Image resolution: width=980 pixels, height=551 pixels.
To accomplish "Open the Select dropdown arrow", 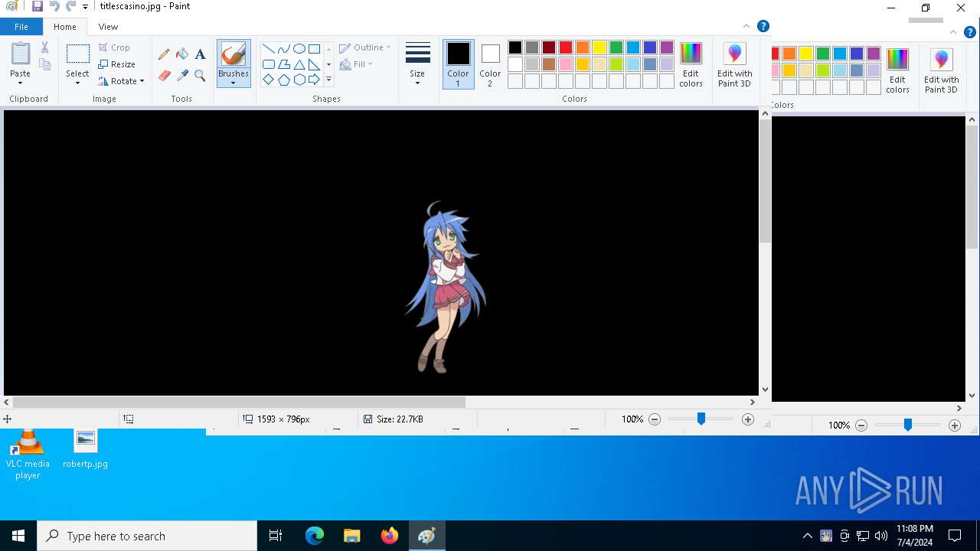I will pyautogui.click(x=77, y=83).
